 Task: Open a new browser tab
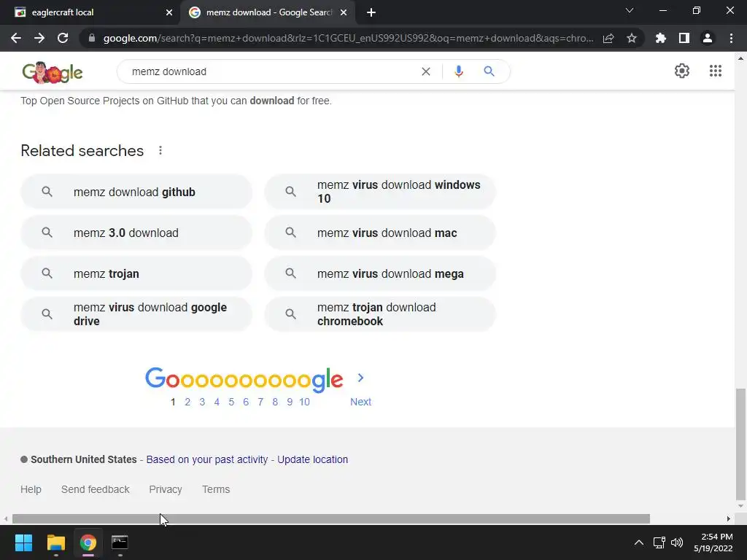pyautogui.click(x=371, y=12)
